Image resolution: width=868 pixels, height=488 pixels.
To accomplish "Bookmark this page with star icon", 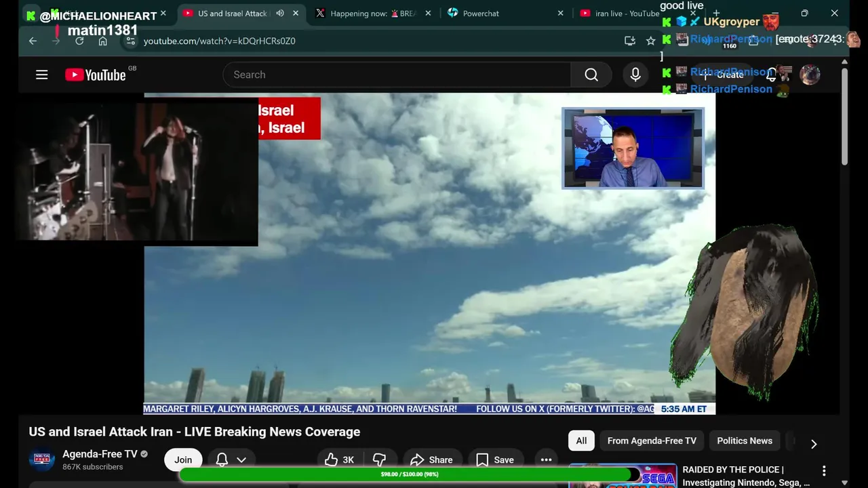I will click(651, 41).
